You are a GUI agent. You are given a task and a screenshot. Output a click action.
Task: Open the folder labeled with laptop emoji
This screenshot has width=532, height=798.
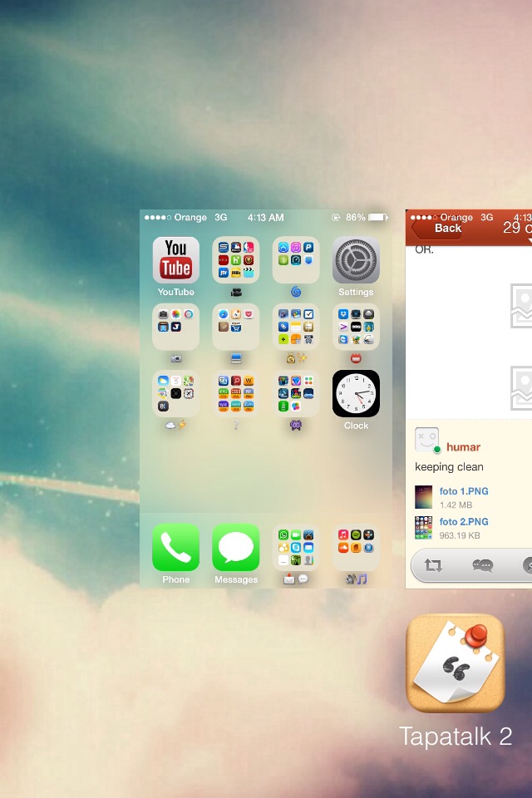[x=236, y=327]
